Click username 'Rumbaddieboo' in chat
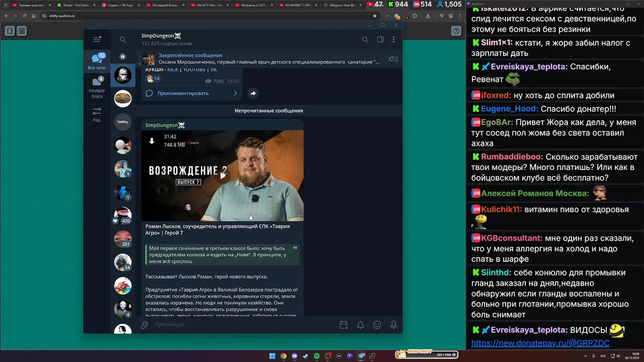Screen dimensions: 644x362 pos(512,157)
